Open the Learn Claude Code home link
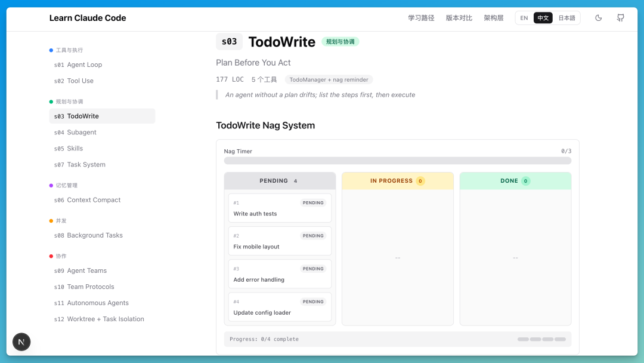This screenshot has height=363, width=644. 88,18
